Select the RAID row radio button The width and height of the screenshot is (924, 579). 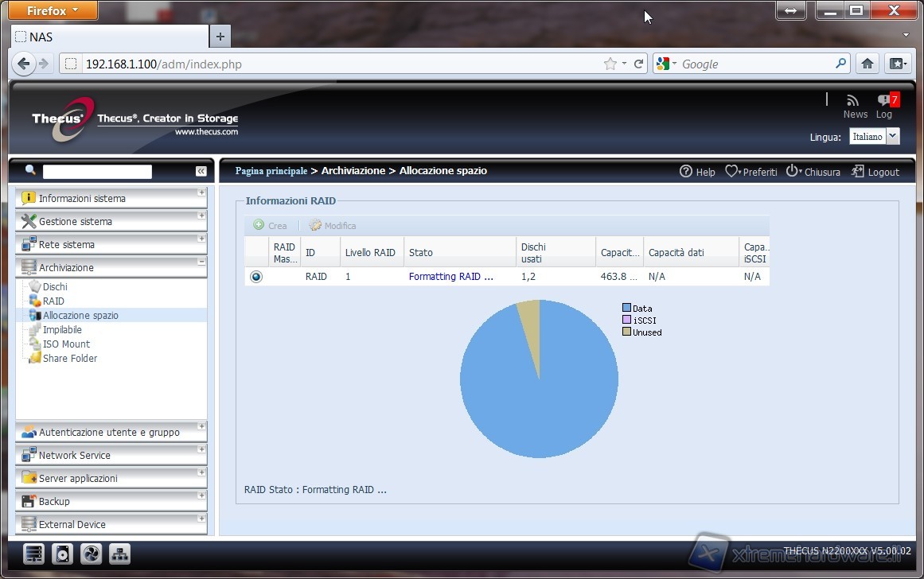tap(256, 277)
